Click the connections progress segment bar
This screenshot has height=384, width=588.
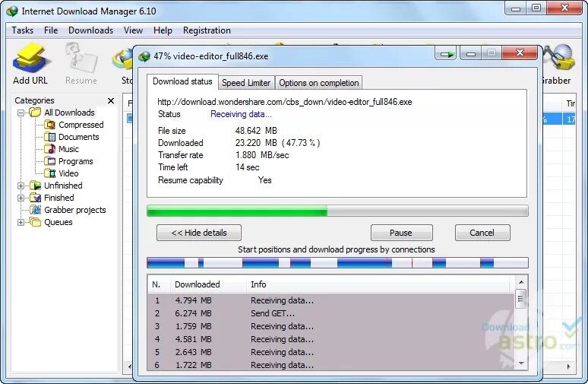[x=337, y=263]
